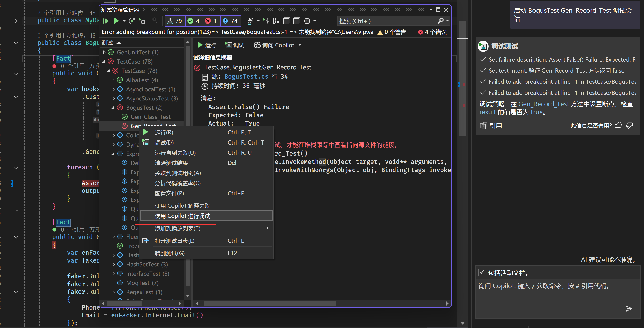Click 调试 button in details pane

pyautogui.click(x=235, y=45)
